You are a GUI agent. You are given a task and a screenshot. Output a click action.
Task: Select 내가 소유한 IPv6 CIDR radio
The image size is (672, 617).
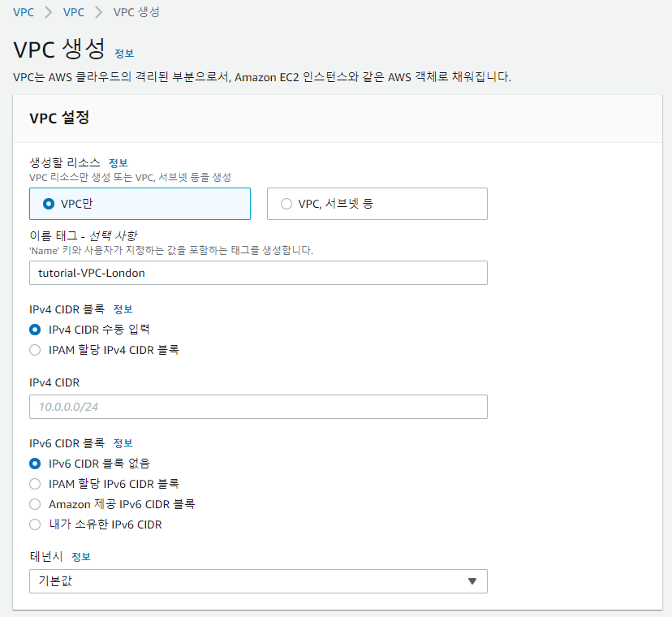(35, 524)
